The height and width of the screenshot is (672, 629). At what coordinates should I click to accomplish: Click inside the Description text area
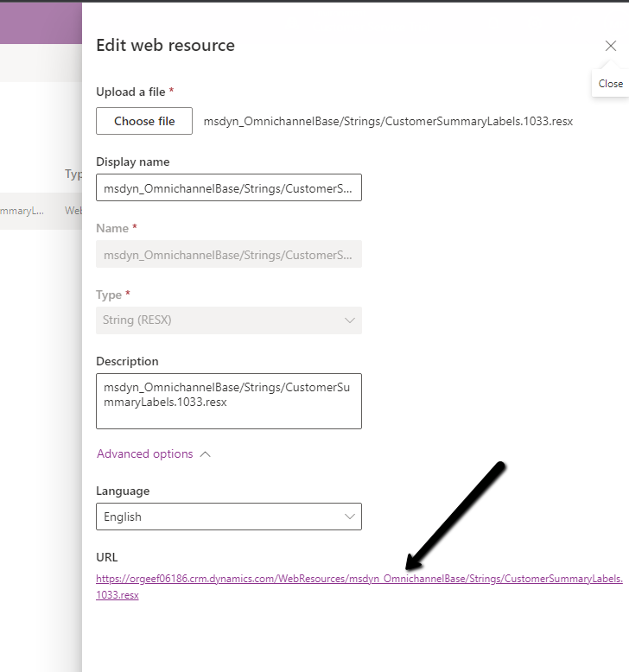tap(228, 401)
